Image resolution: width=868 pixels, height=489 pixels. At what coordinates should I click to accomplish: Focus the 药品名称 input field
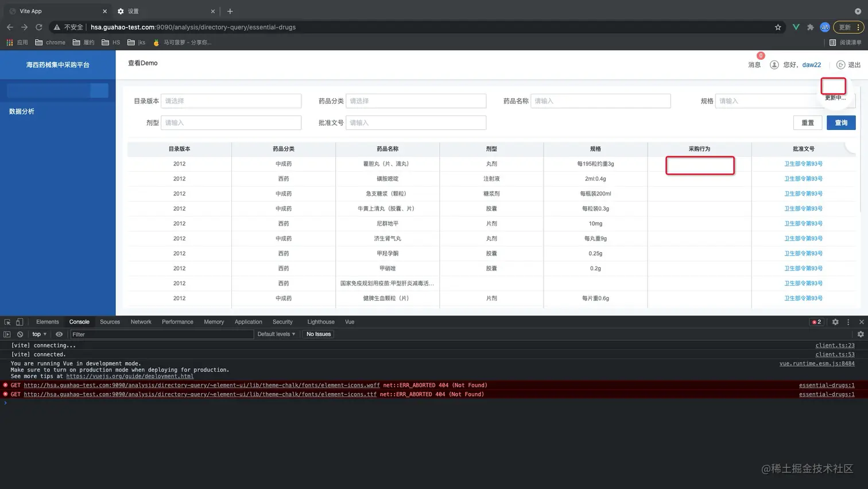click(600, 101)
